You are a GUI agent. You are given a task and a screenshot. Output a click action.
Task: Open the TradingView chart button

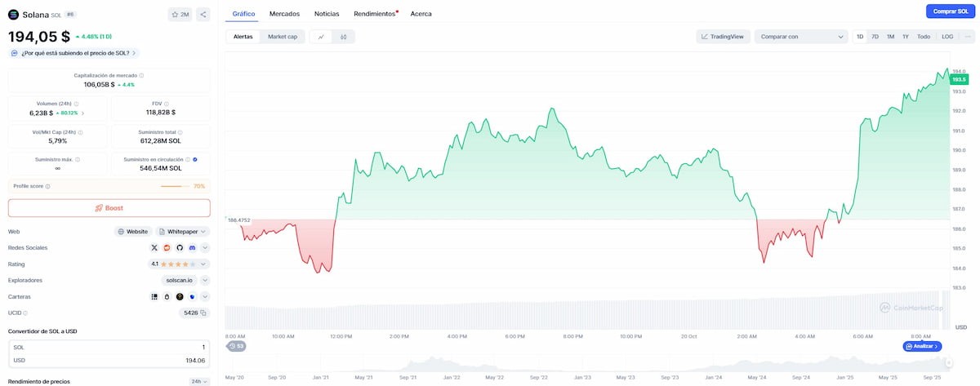pyautogui.click(x=723, y=37)
